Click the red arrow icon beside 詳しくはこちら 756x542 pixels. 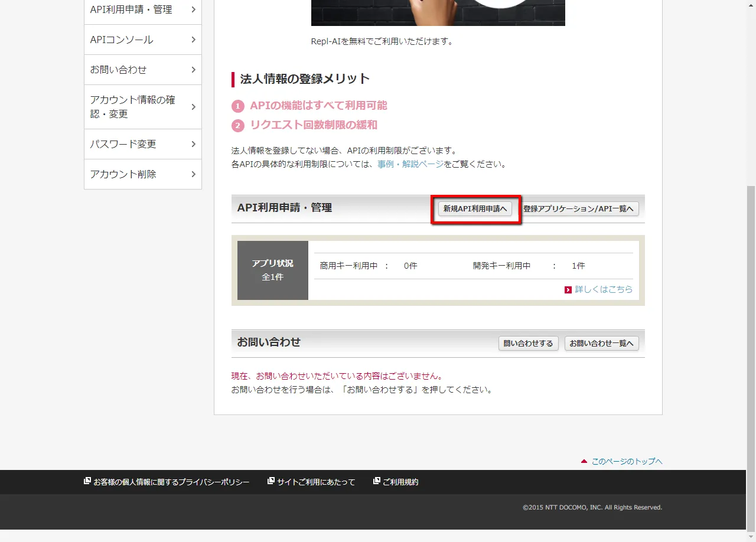pos(568,290)
